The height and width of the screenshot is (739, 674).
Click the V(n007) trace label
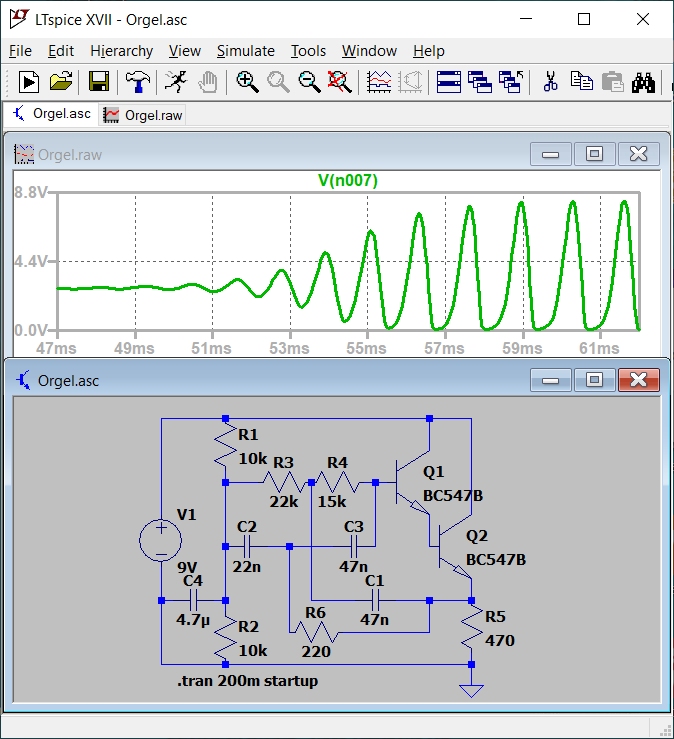[x=347, y=180]
